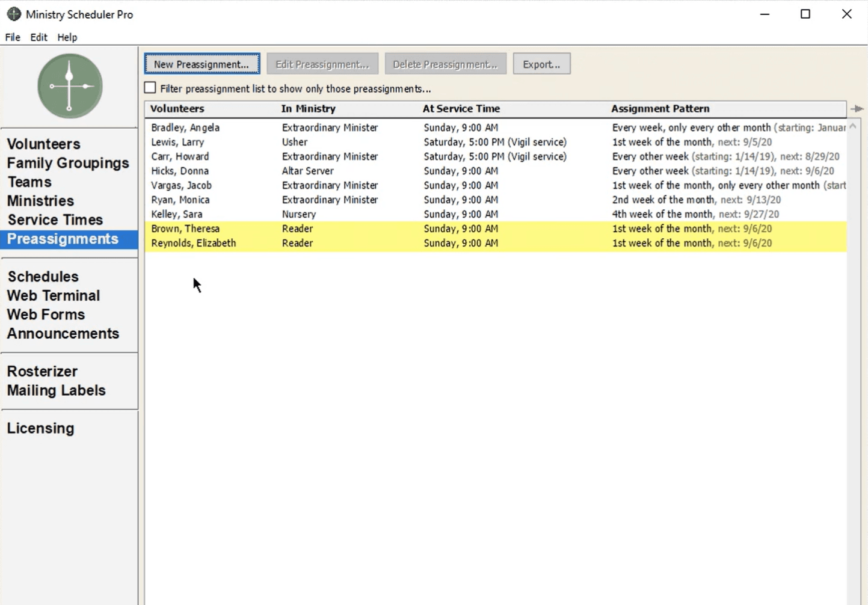Select the Ryan, Monica row
Image resolution: width=868 pixels, height=605 pixels.
pos(496,200)
